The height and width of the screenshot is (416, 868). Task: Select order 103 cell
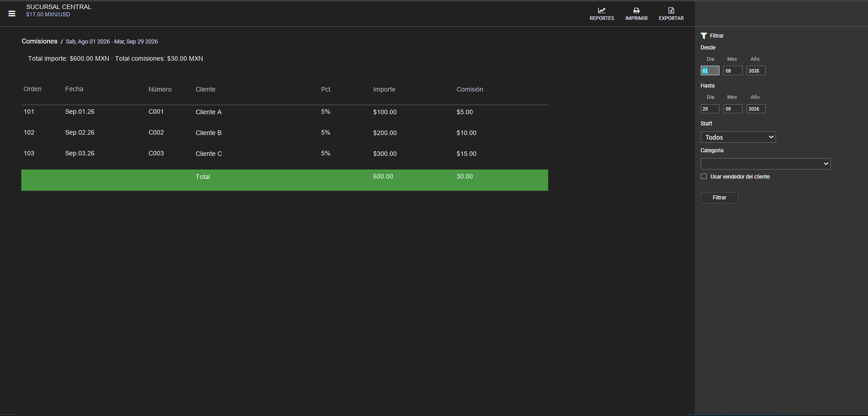coord(29,153)
